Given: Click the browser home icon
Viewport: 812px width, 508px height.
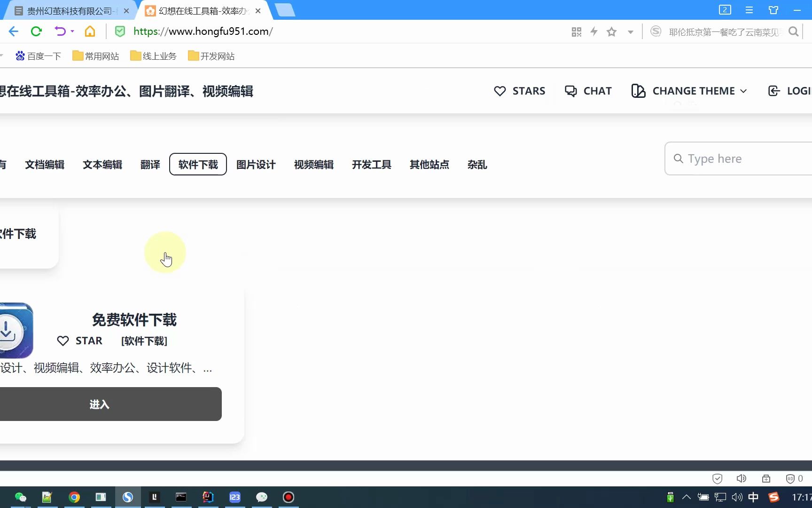Looking at the screenshot, I should [x=90, y=31].
